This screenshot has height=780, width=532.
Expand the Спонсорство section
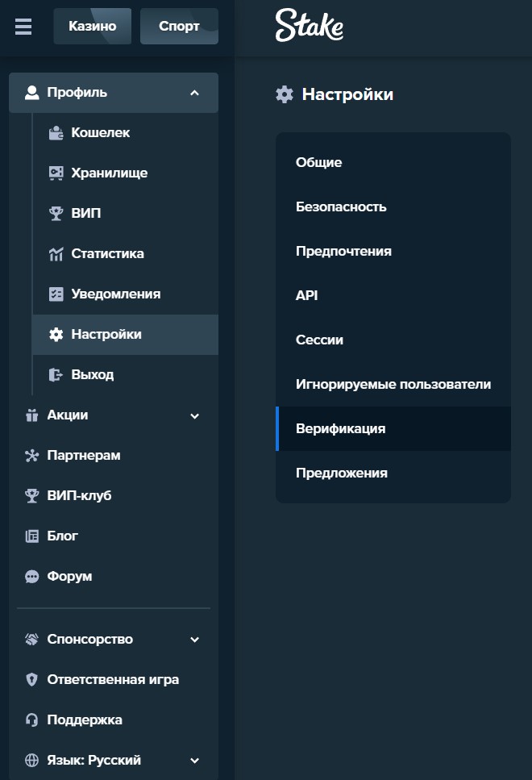tap(193, 639)
